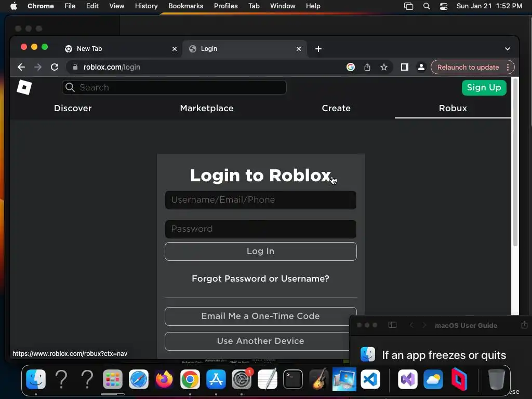Bookmark this tab with the star icon

[x=384, y=67]
